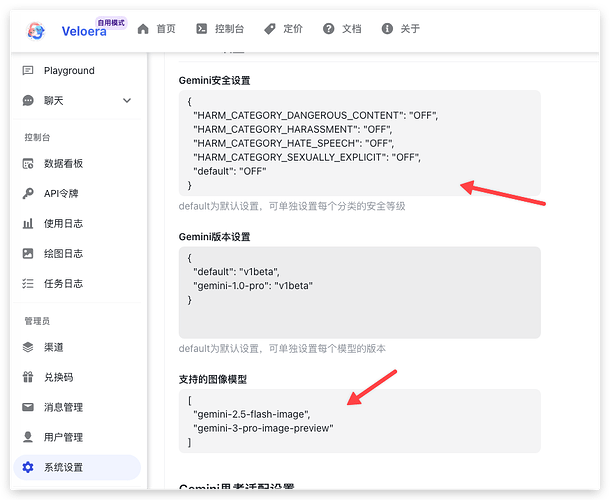Click the 控制台 sidebar group heading

pos(37,137)
